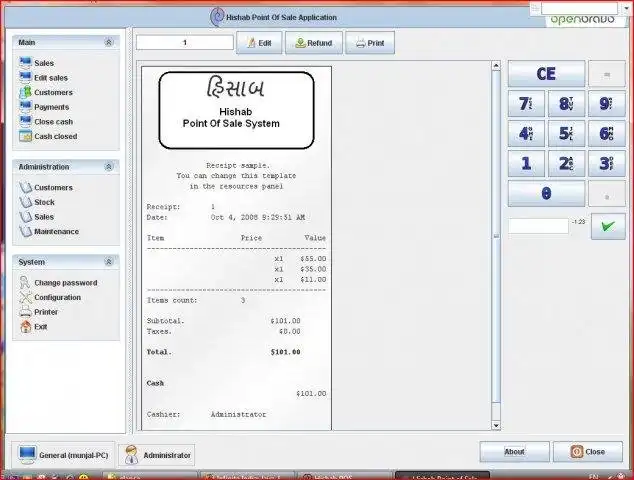
Task: Clear entry with CE key
Action: point(546,74)
